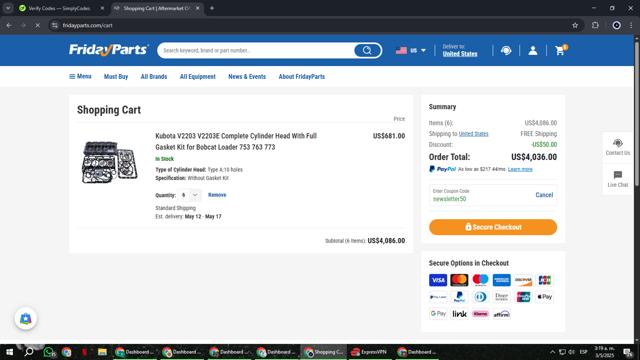Click the Mastercard payment icon
Image resolution: width=640 pixels, height=360 pixels.
[459, 280]
